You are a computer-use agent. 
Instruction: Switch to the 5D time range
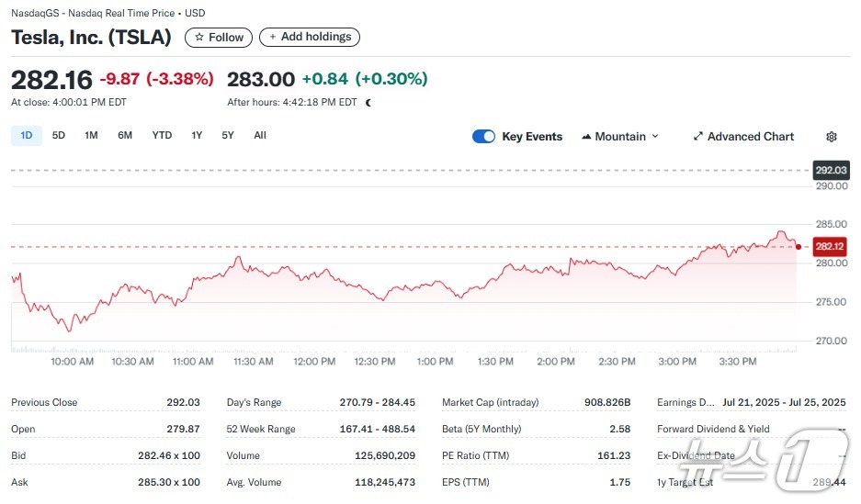pyautogui.click(x=59, y=136)
